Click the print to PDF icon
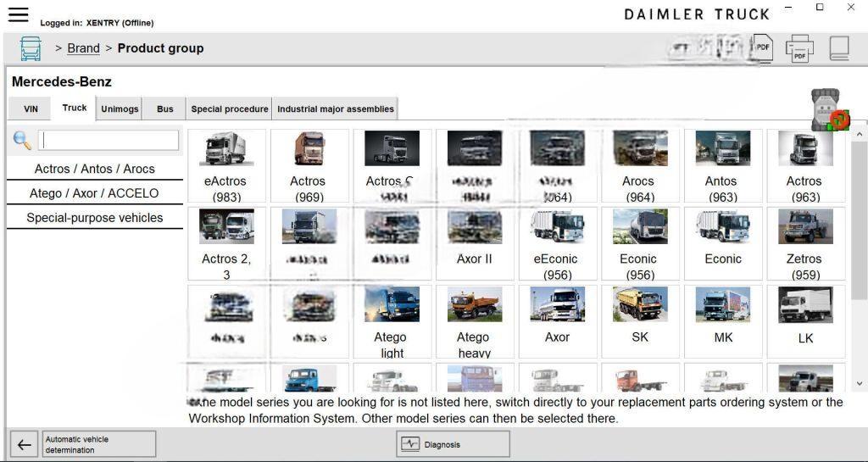Viewport: 868px width, 462px height. (799, 48)
